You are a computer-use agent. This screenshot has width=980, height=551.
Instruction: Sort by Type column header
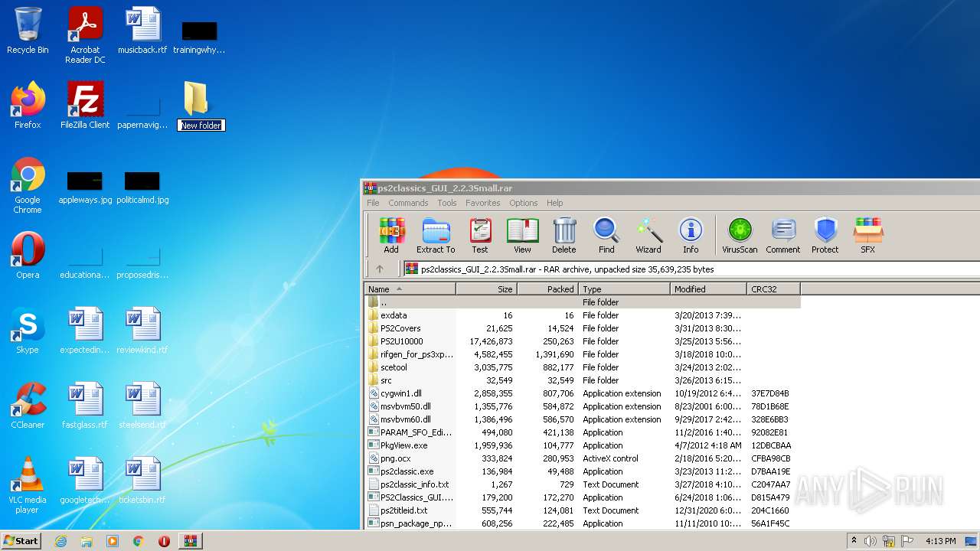pos(625,289)
